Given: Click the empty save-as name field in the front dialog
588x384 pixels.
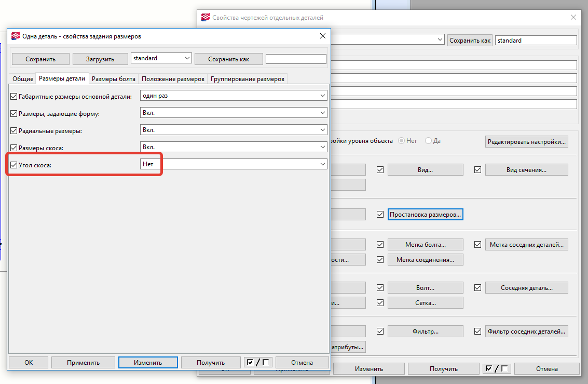Looking at the screenshot, I should (296, 59).
